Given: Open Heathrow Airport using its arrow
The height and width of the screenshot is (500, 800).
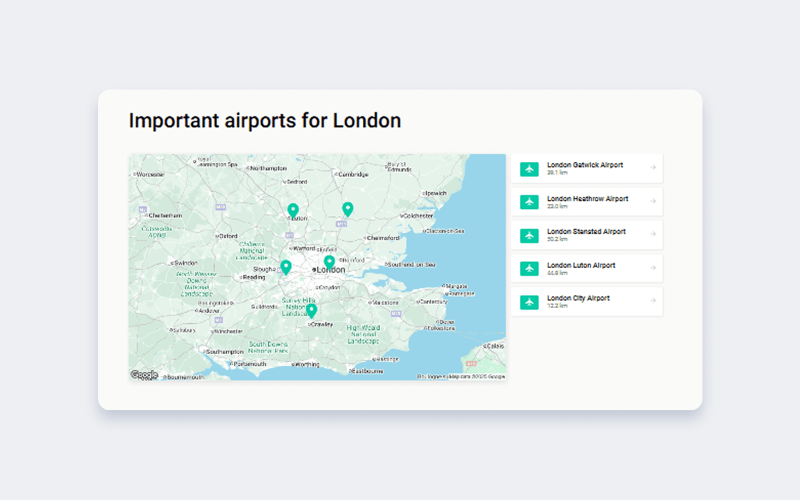Looking at the screenshot, I should point(652,202).
